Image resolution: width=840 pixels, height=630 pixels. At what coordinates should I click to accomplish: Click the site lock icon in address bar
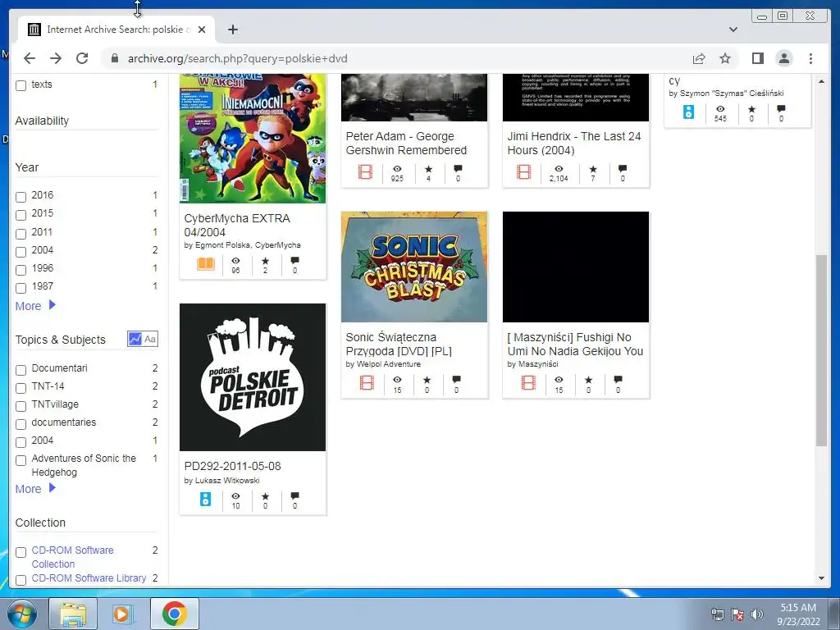pyautogui.click(x=115, y=58)
